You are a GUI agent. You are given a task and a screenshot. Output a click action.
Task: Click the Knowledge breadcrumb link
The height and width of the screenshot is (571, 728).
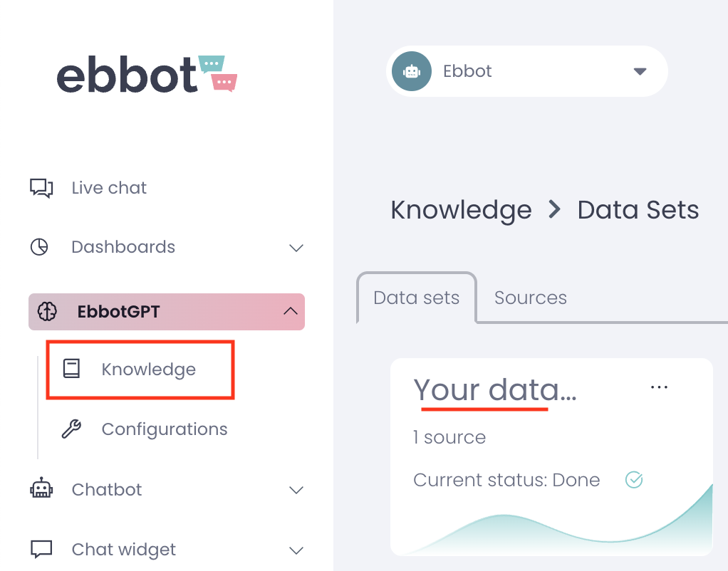(x=461, y=210)
